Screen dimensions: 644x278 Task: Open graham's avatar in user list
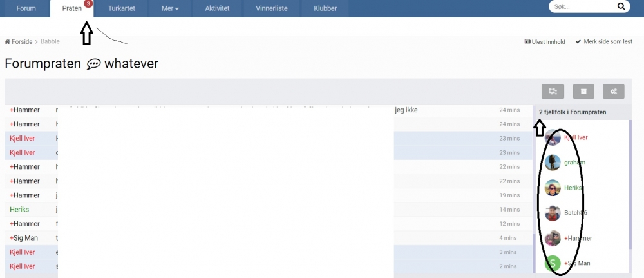(x=553, y=163)
